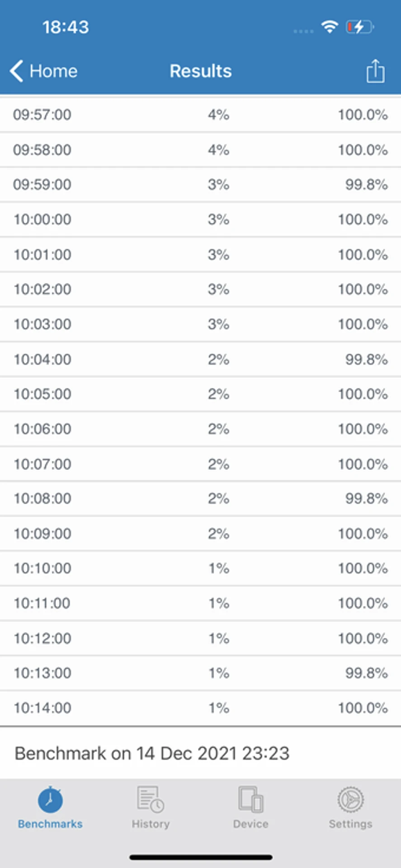401x868 pixels.
Task: Select the 10:10:00 row with 1%
Action: (200, 568)
